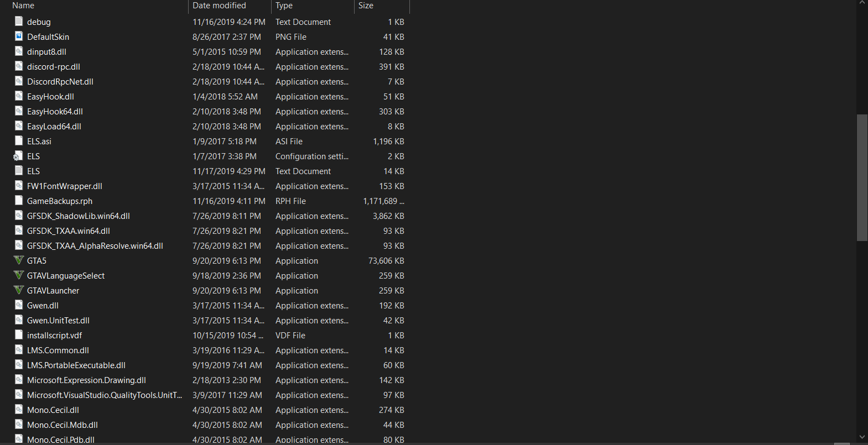The width and height of the screenshot is (868, 445).
Task: Select the GameBackups.rph file name
Action: (x=60, y=201)
